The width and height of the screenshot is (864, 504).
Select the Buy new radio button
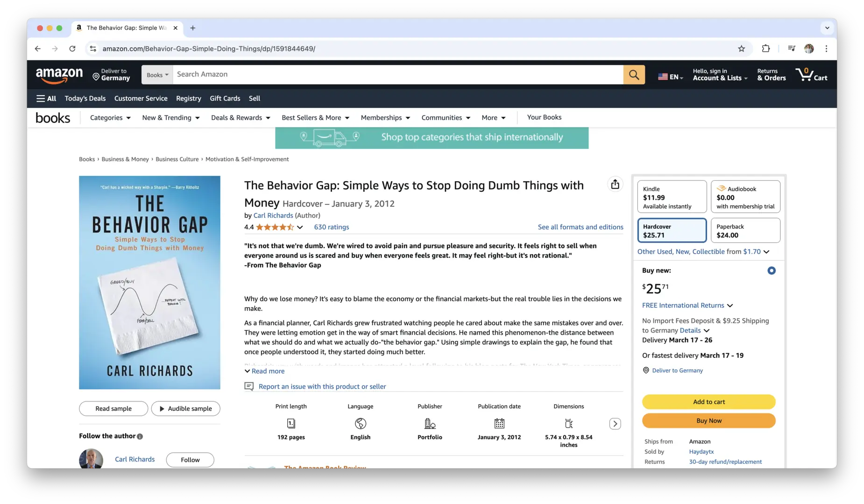click(771, 271)
